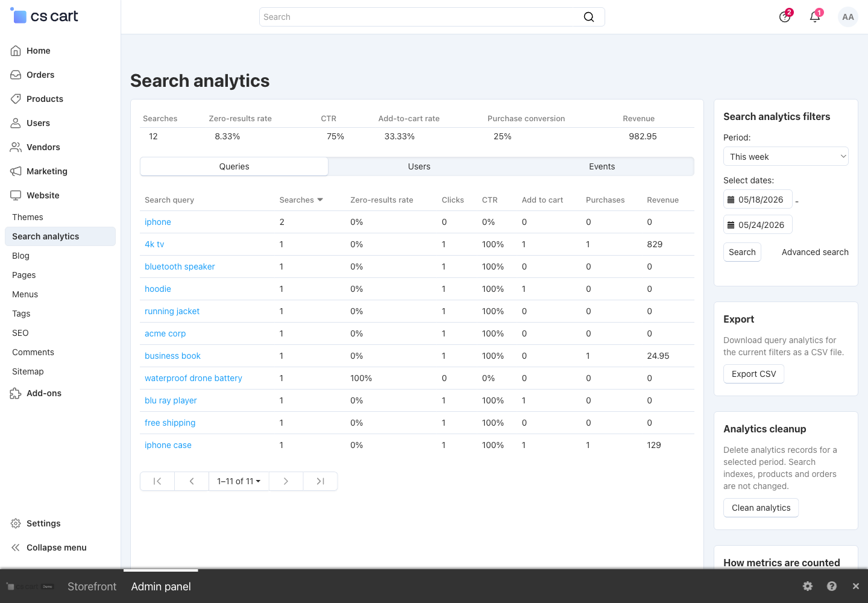Click Collapse menu
The image size is (868, 603).
pos(56,548)
